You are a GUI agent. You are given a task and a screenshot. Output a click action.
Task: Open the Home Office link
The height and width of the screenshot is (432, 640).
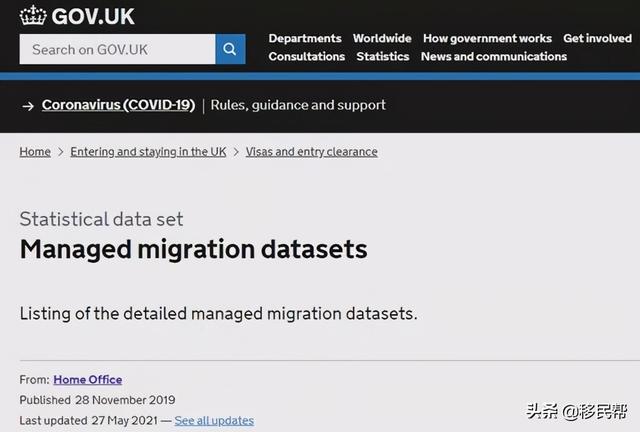pyautogui.click(x=87, y=380)
